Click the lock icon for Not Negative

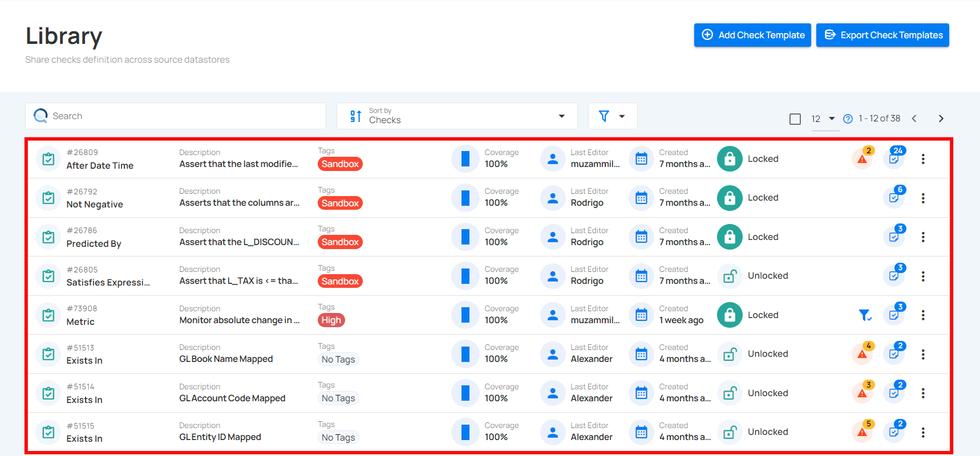(730, 198)
